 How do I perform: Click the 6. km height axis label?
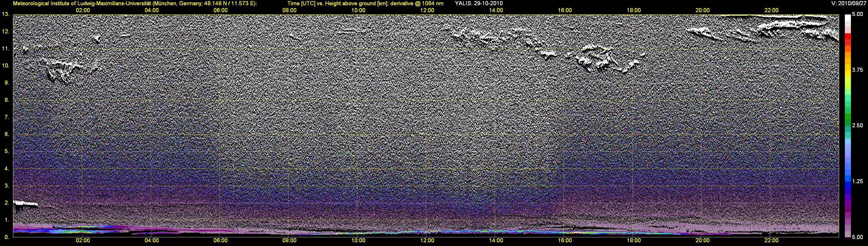[7, 134]
